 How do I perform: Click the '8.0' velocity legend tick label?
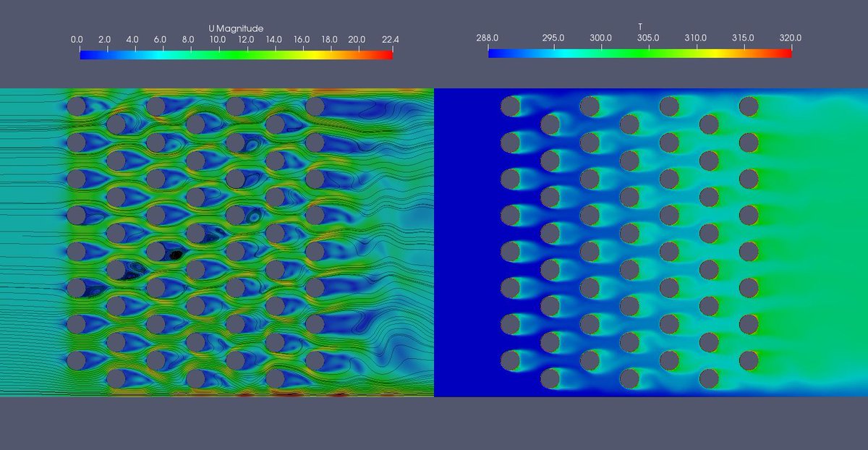click(x=188, y=40)
